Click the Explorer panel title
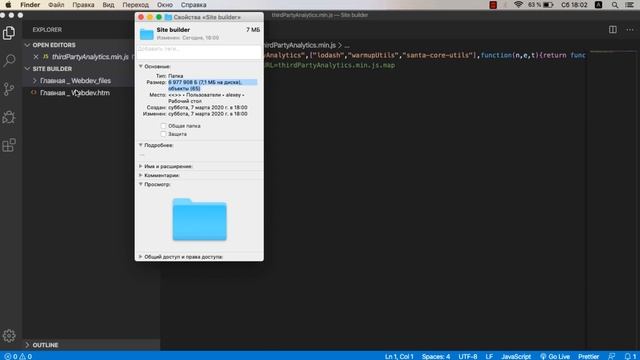This screenshot has height=360, width=640. [x=47, y=30]
